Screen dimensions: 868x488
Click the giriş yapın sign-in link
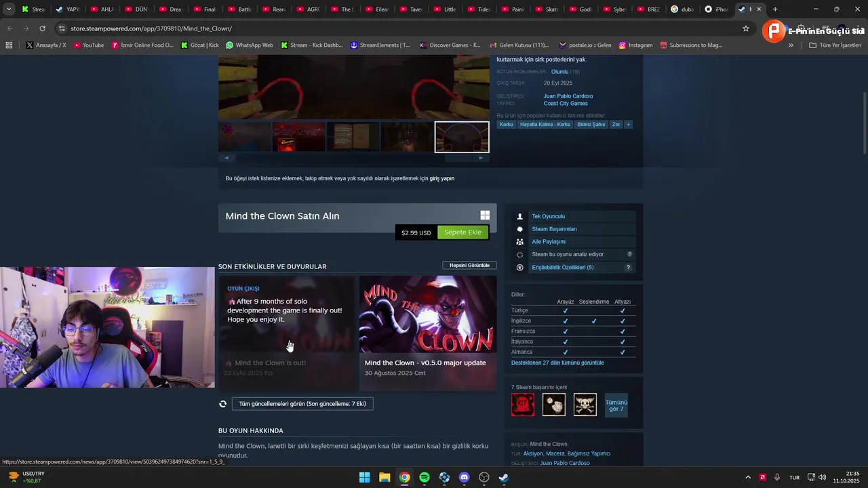(x=442, y=178)
